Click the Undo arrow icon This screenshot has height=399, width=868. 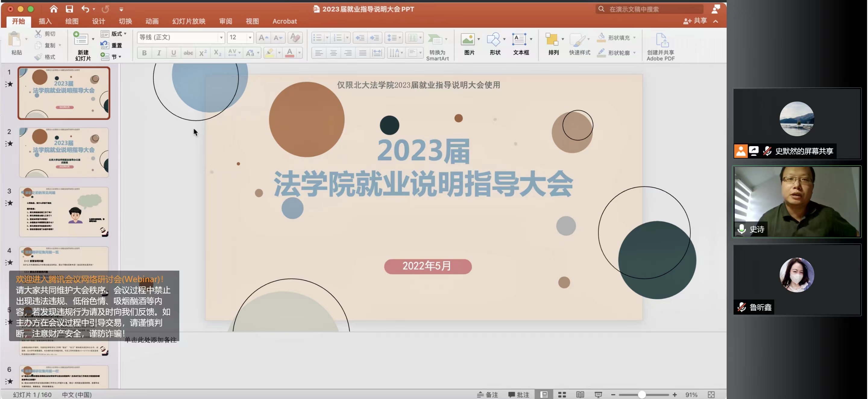click(x=85, y=9)
